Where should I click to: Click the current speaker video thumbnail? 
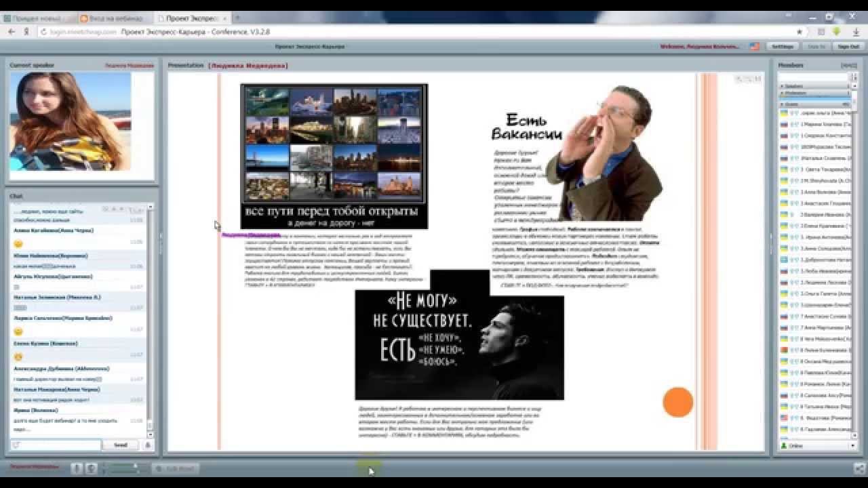coord(70,121)
